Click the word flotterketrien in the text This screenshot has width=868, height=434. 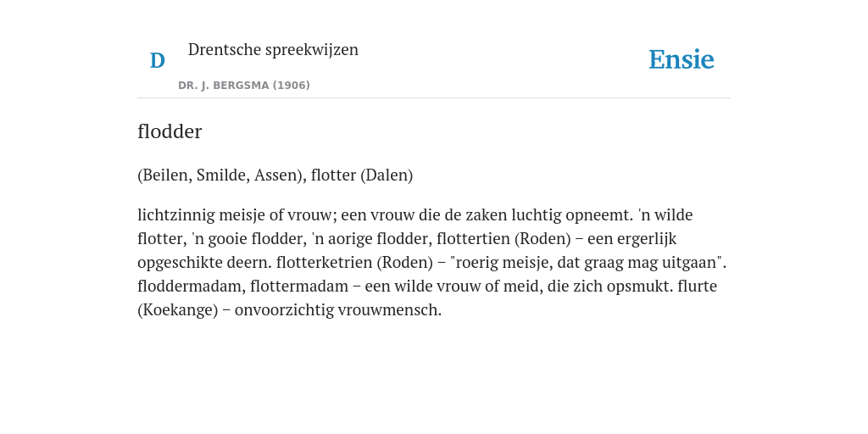click(324, 263)
